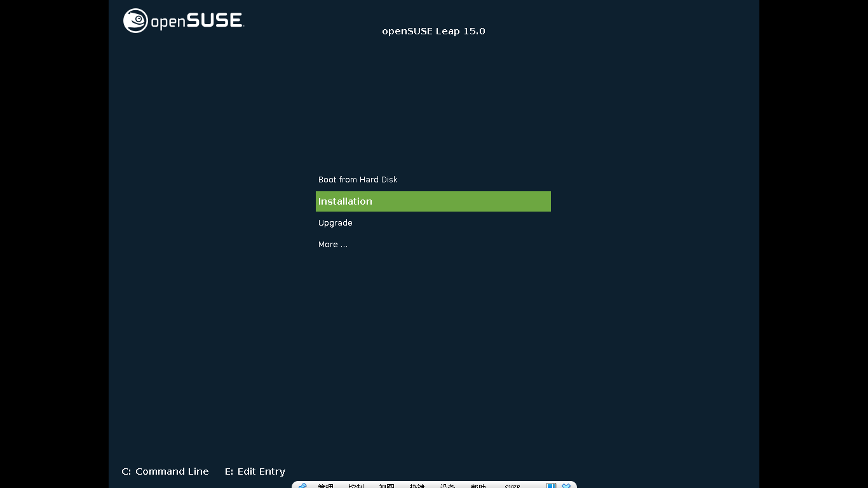Click the C: Command Line hint
This screenshot has height=488, width=868.
coord(165,471)
